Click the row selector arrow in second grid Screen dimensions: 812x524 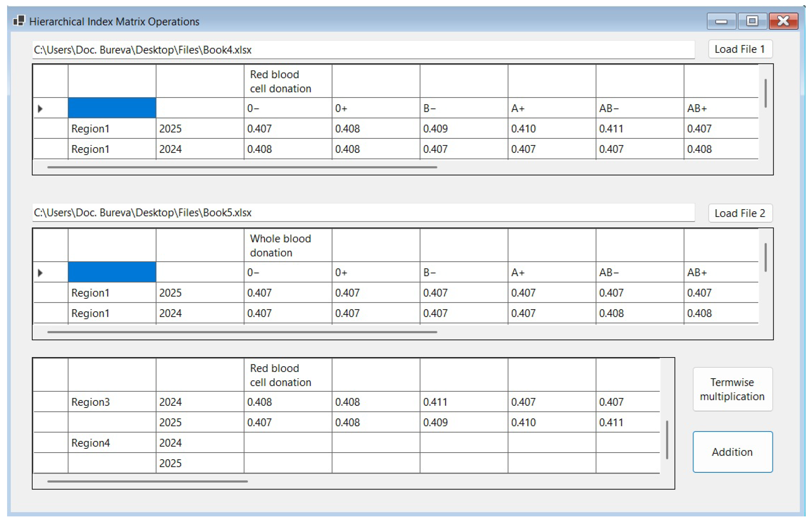[40, 273]
